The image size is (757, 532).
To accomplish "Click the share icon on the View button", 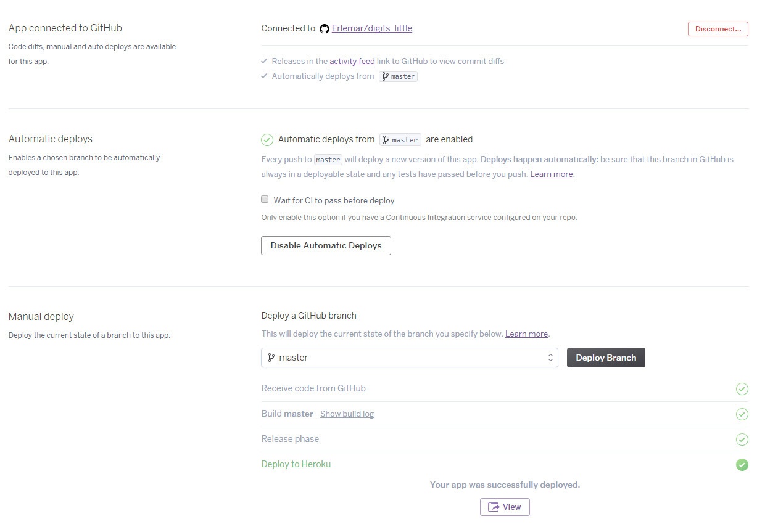I will [x=494, y=507].
